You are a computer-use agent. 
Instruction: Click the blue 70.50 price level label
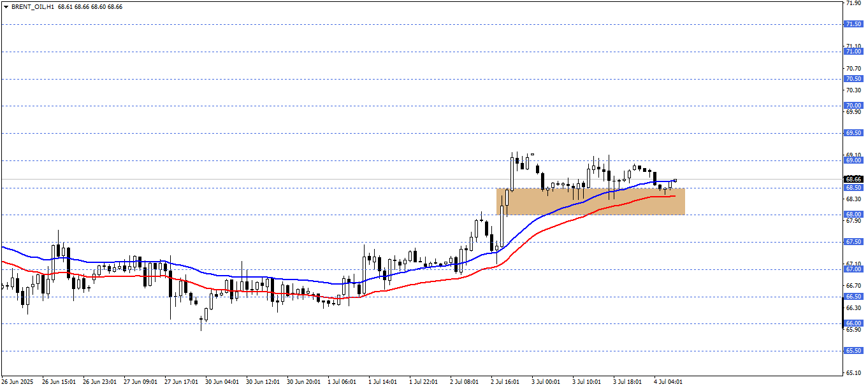click(x=853, y=79)
